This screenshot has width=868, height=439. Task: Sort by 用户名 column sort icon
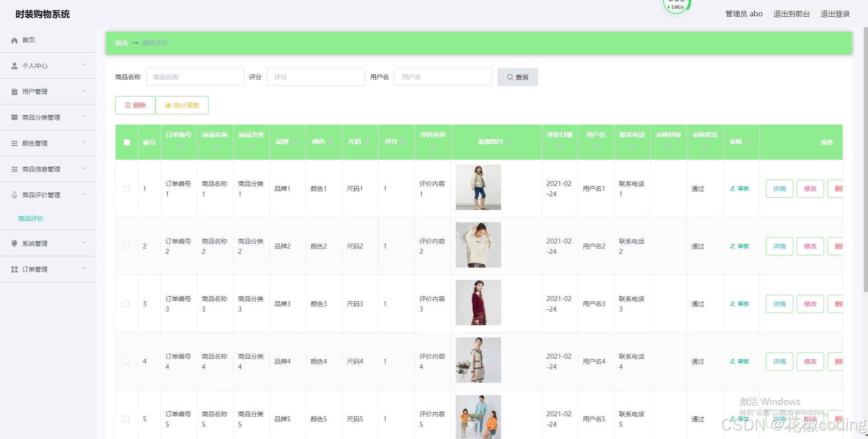(x=596, y=146)
